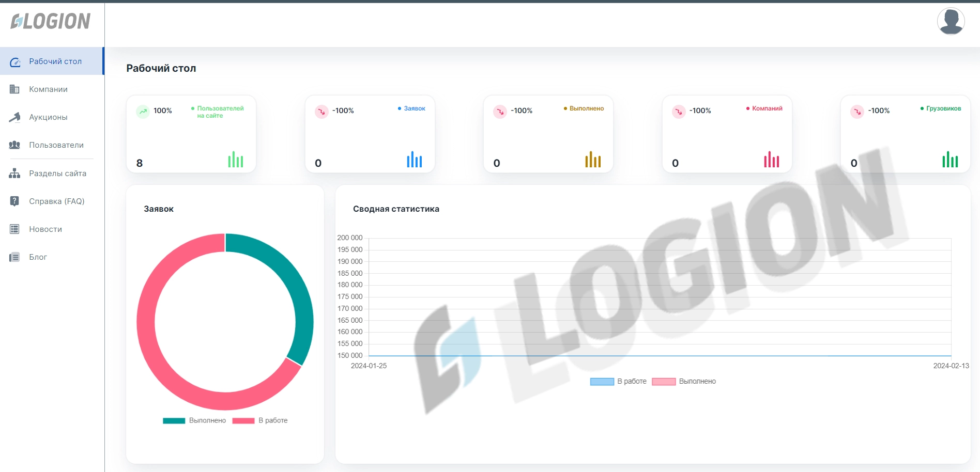The height and width of the screenshot is (472, 980).
Task: Click the Рабочий стол gauge icon
Action: pyautogui.click(x=15, y=62)
